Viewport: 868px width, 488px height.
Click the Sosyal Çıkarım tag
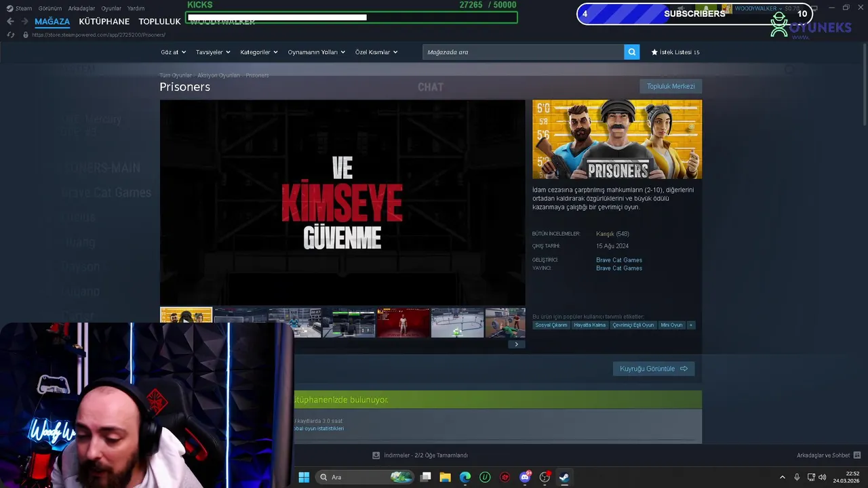pos(551,325)
